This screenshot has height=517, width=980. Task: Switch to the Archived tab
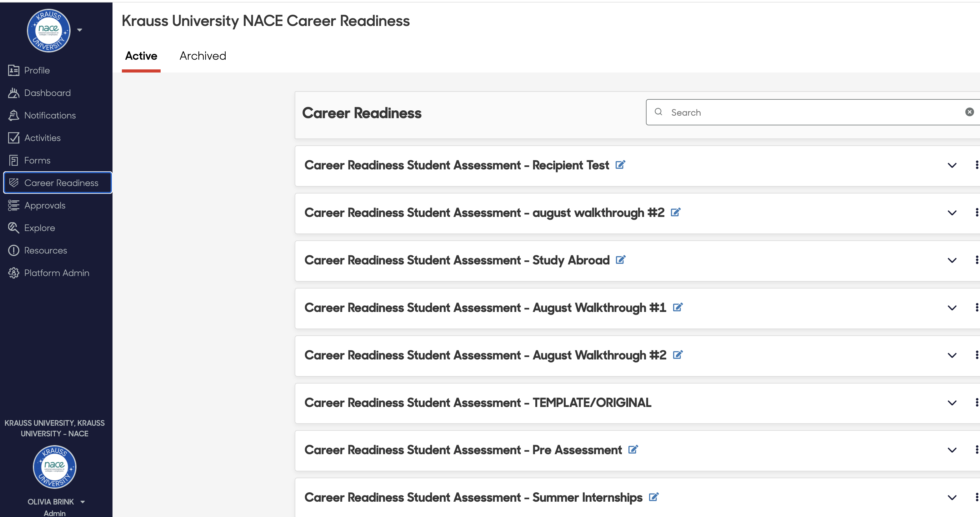[203, 56]
